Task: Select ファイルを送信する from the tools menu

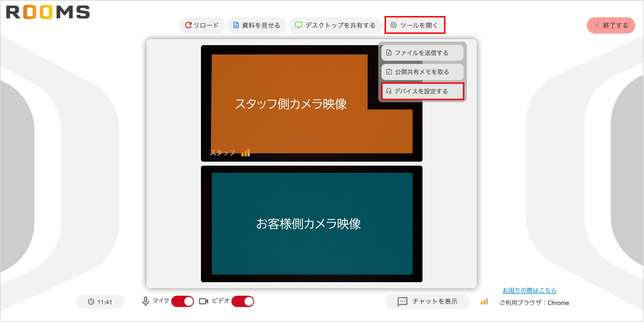Action: click(422, 53)
